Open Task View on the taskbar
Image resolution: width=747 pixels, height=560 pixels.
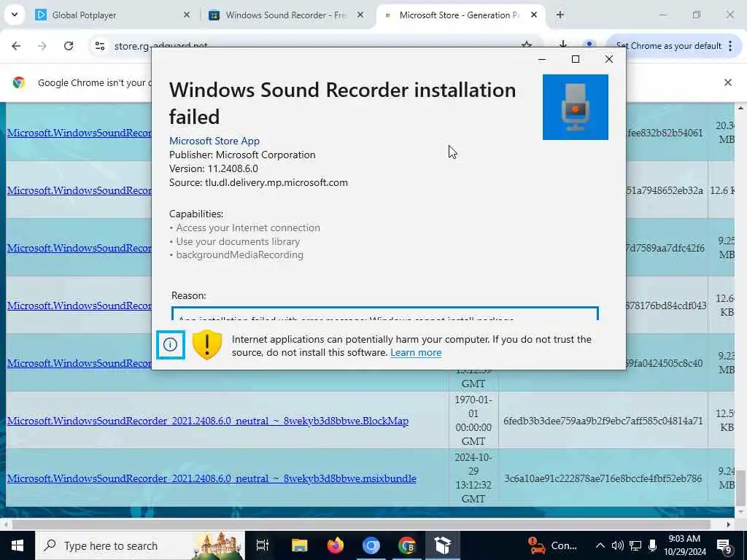[x=263, y=545]
